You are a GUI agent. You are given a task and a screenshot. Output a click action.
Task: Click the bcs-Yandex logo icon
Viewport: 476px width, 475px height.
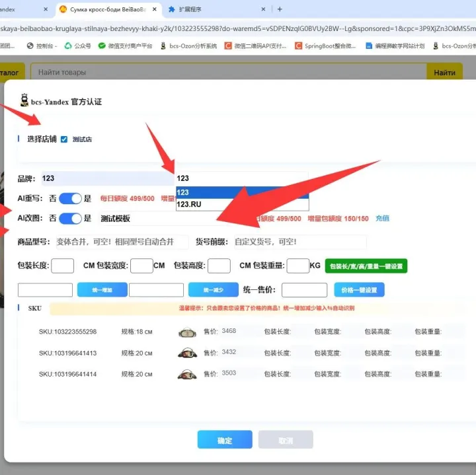(x=24, y=100)
